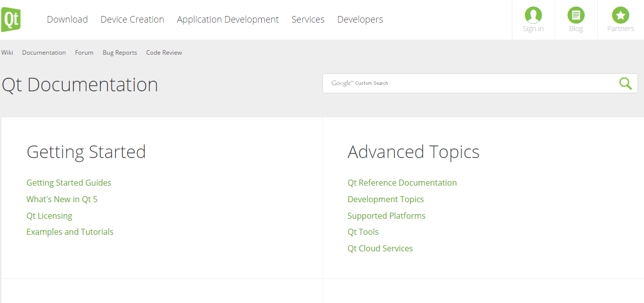Open the Device Creation menu
Image resolution: width=644 pixels, height=303 pixels.
tap(132, 20)
